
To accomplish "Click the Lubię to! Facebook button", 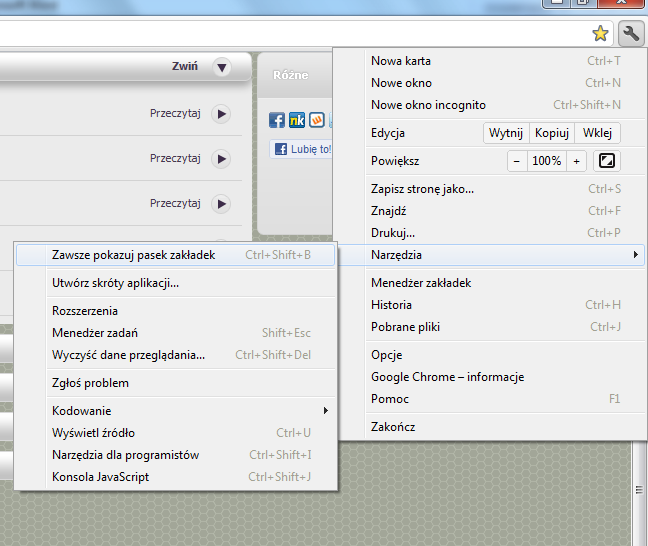I will pos(301,149).
